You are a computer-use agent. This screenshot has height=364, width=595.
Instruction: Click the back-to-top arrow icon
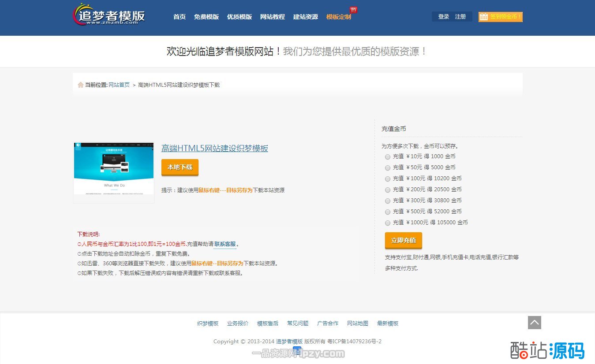(x=534, y=323)
